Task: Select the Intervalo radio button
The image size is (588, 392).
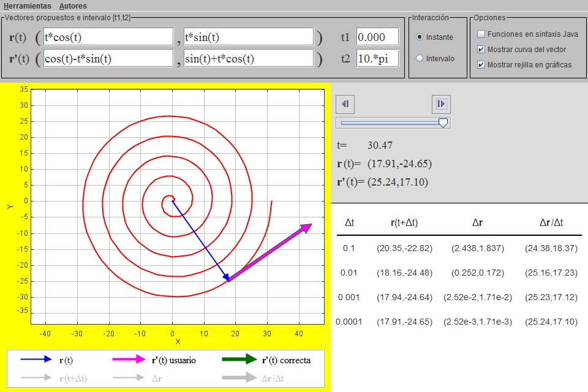Action: pos(420,59)
